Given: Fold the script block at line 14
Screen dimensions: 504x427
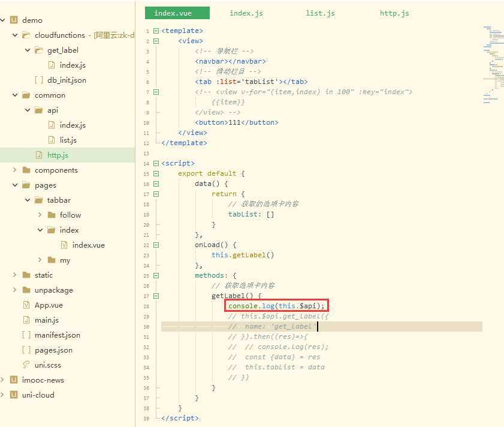Looking at the screenshot, I should click(156, 164).
